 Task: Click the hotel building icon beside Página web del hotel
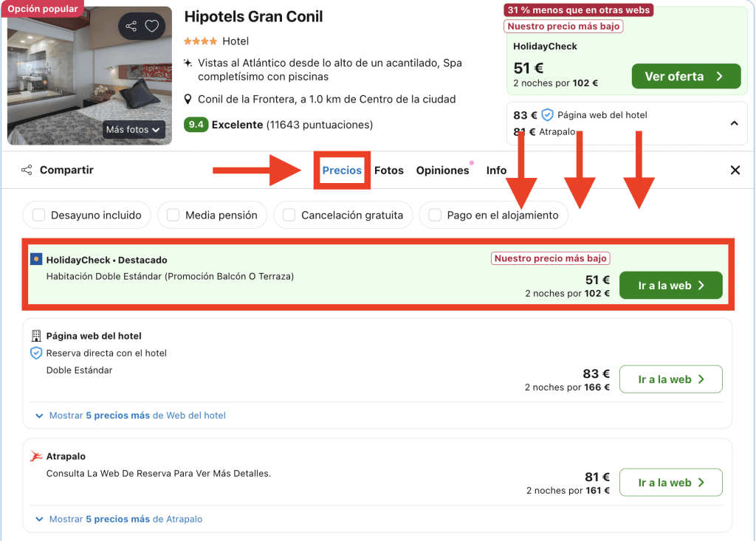click(35, 336)
